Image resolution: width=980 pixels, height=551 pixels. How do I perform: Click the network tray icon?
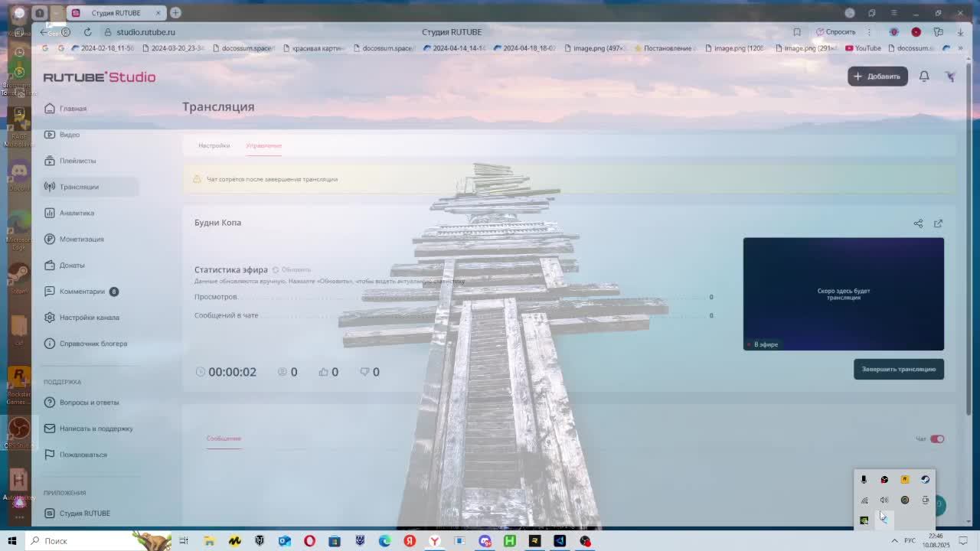click(864, 500)
